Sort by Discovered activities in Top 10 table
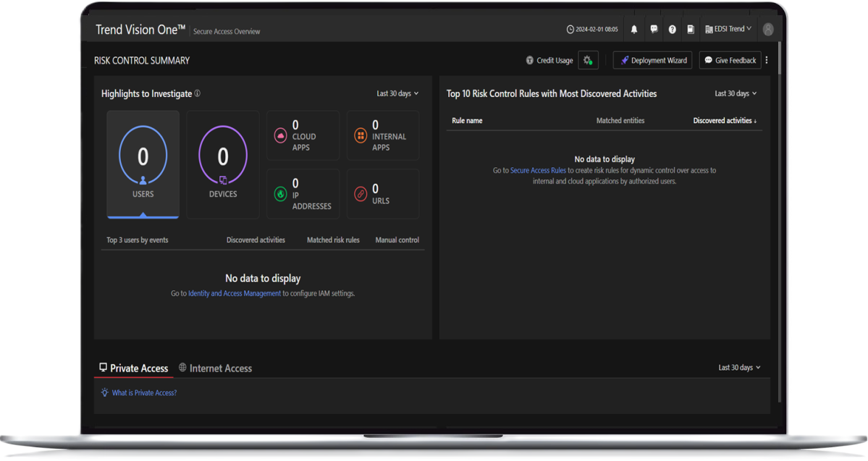 (x=725, y=121)
